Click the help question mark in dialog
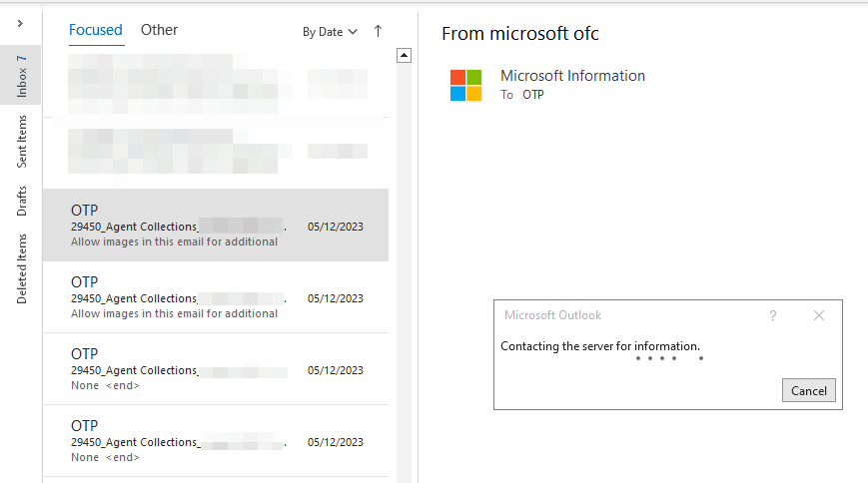The width and height of the screenshot is (868, 483). click(772, 315)
